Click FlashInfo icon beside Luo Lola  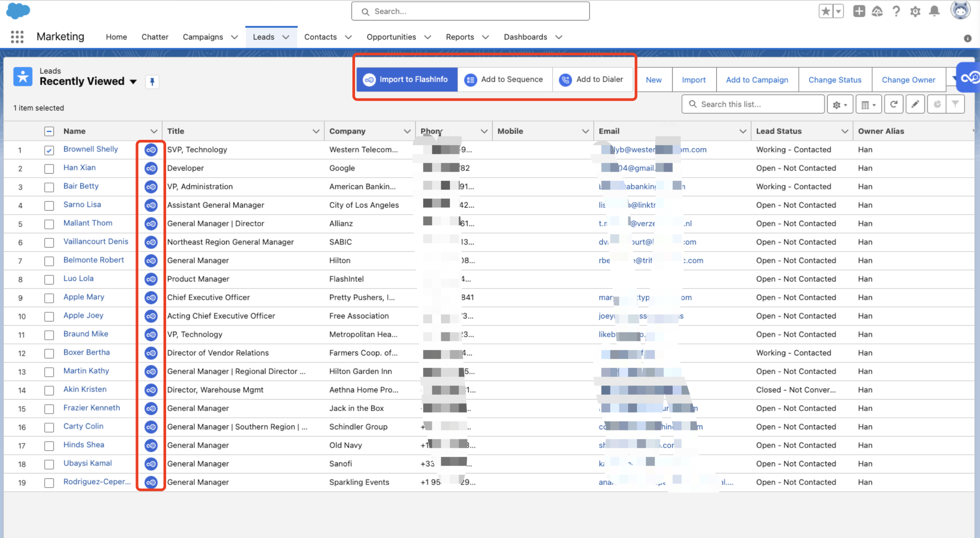tap(151, 279)
